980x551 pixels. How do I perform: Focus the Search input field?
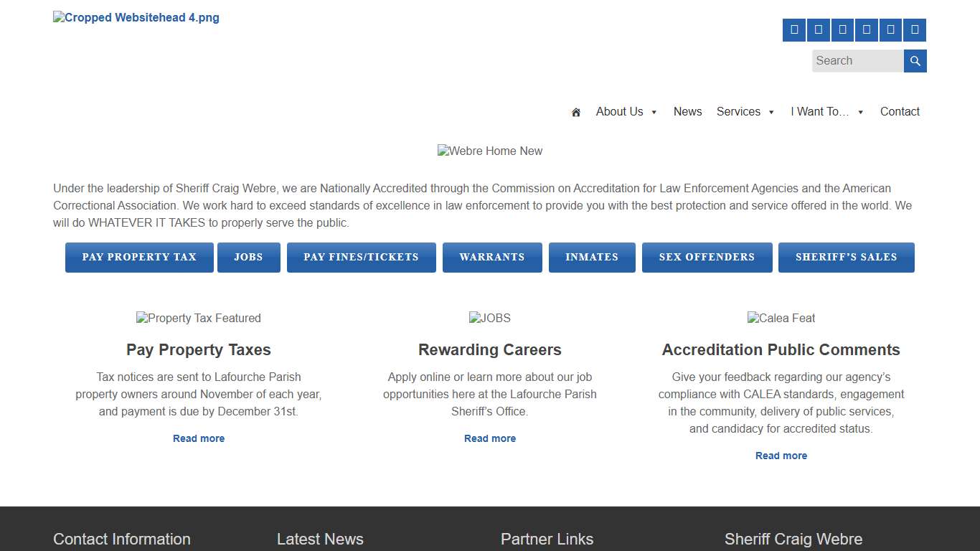click(x=857, y=61)
